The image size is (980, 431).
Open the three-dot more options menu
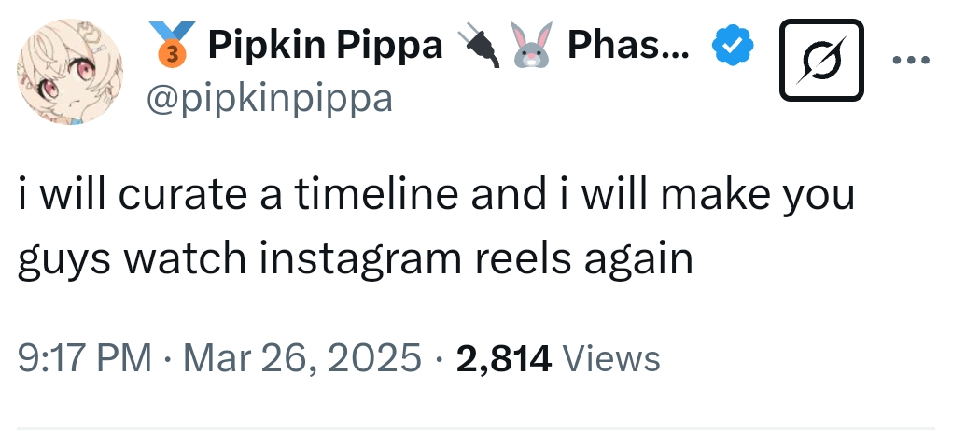[911, 62]
